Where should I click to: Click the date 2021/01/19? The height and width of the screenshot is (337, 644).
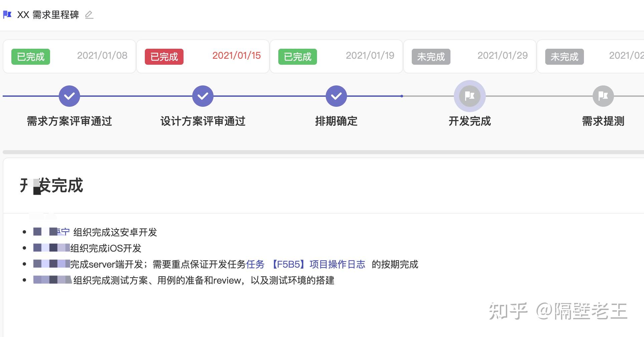point(370,55)
